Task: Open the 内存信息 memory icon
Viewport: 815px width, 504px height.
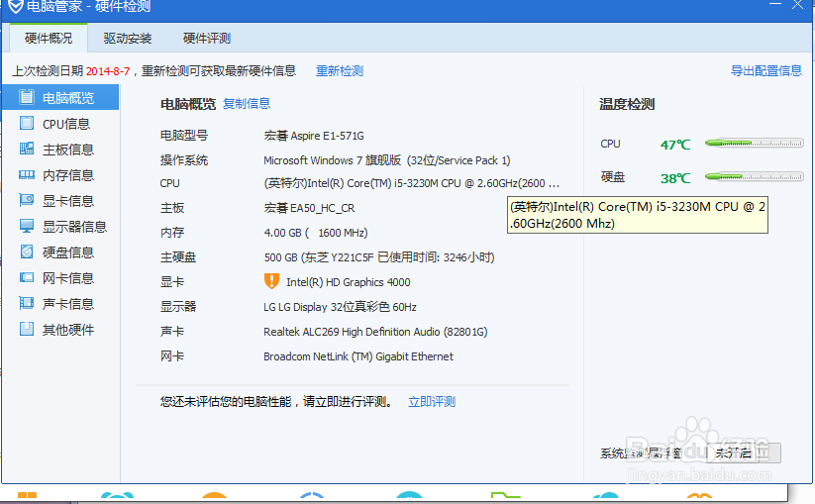Action: pyautogui.click(x=27, y=174)
